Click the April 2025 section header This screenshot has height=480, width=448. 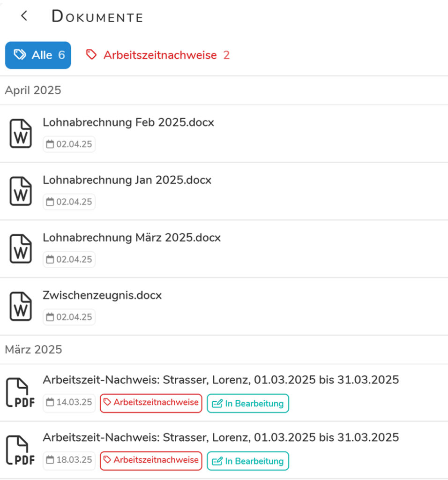(x=33, y=90)
